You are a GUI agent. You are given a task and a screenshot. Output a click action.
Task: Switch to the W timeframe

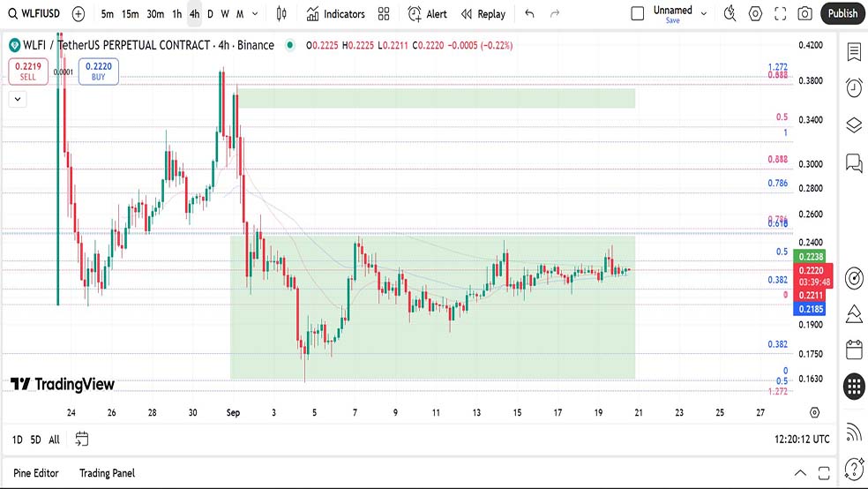pos(225,14)
